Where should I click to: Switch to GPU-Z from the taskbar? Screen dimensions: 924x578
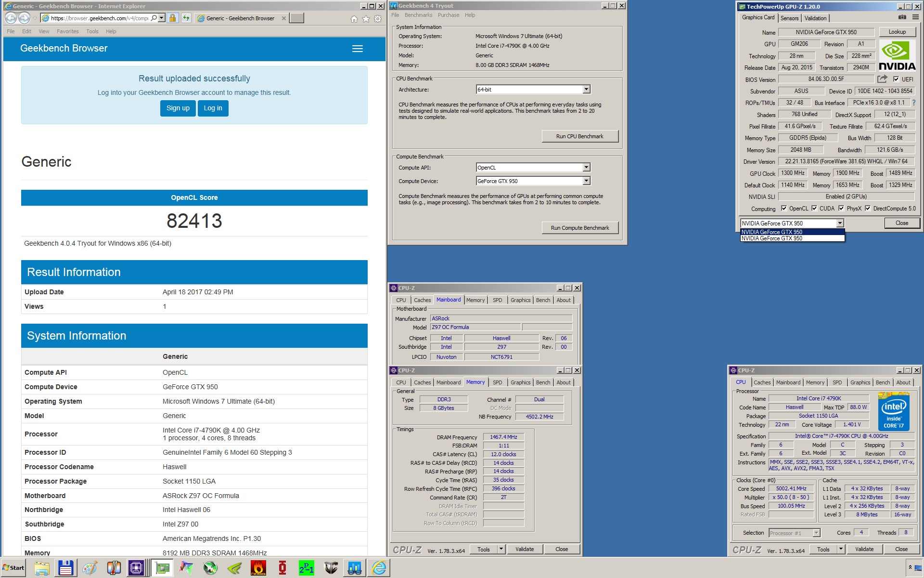point(162,568)
